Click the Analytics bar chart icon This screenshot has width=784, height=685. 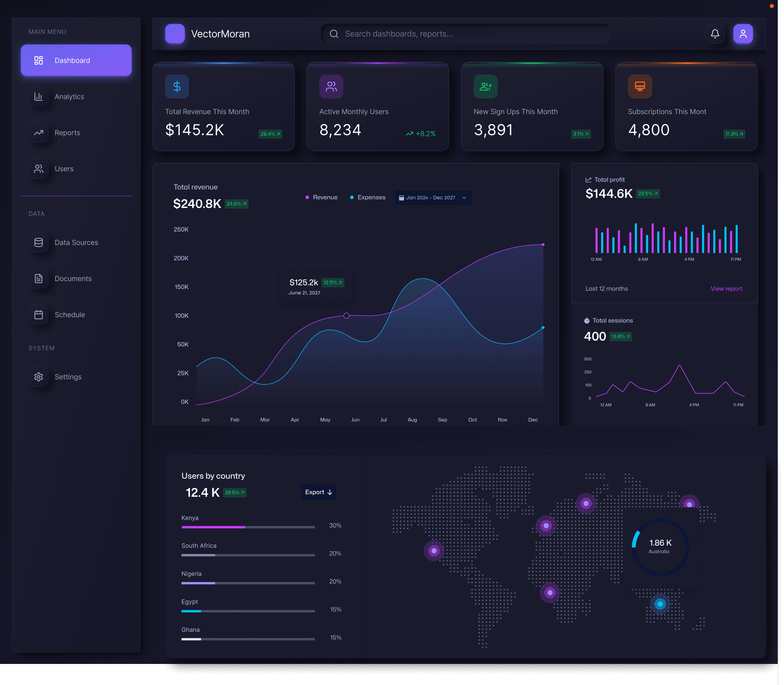coord(38,97)
